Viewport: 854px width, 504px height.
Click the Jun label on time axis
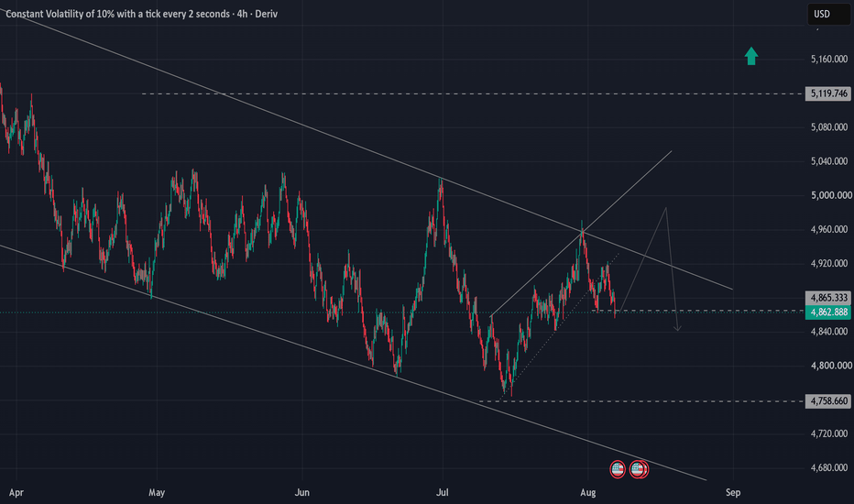(x=301, y=493)
